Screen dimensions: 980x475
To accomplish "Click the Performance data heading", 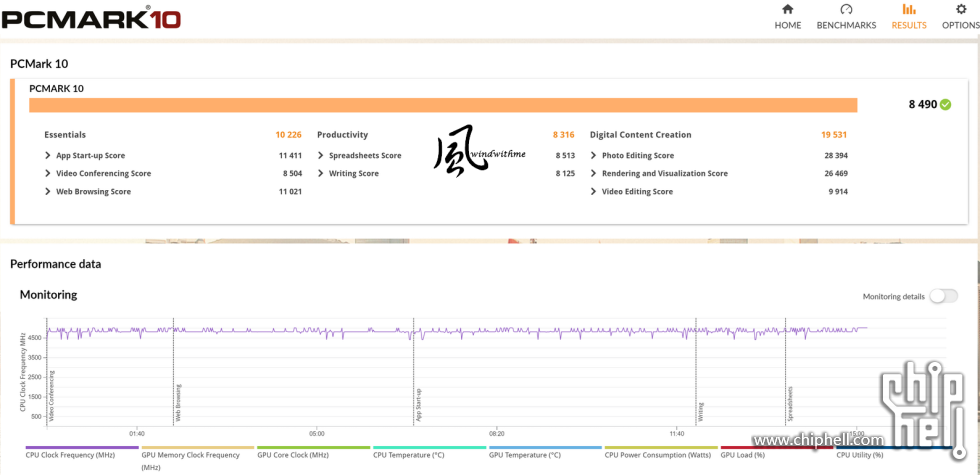I will [56, 264].
